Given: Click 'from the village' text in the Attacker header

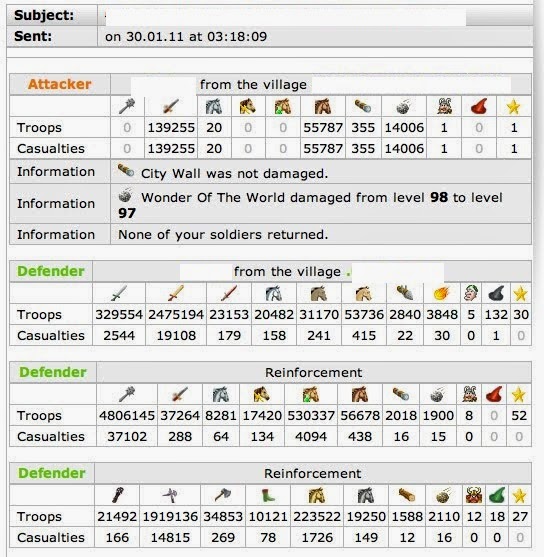Looking at the screenshot, I should tap(253, 85).
